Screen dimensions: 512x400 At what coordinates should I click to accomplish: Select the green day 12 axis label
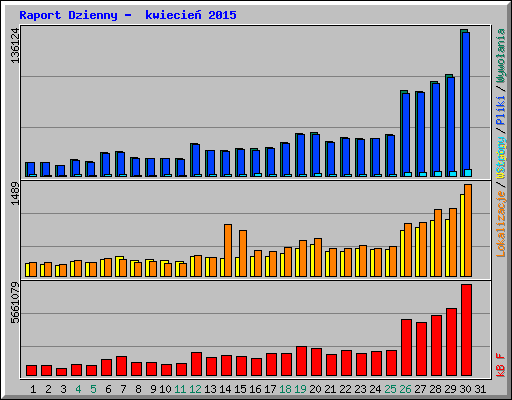[195, 389]
